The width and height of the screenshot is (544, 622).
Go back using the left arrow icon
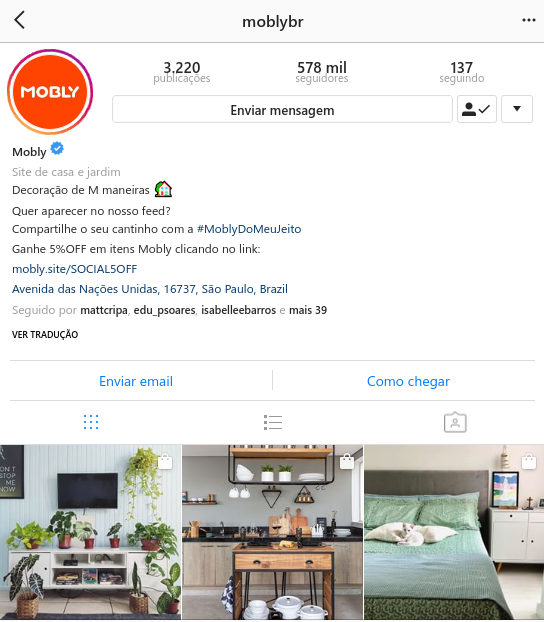pyautogui.click(x=19, y=20)
